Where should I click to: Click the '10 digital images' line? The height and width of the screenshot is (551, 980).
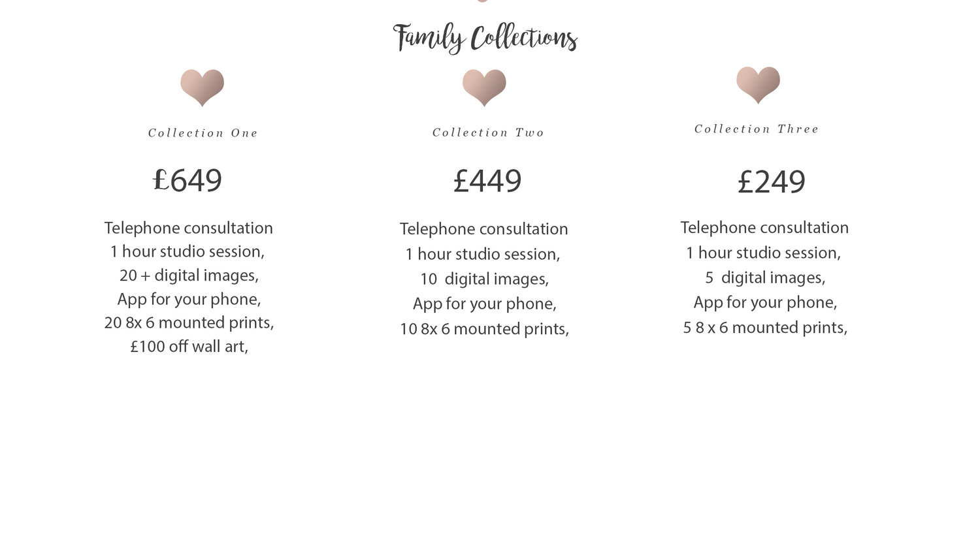(484, 279)
